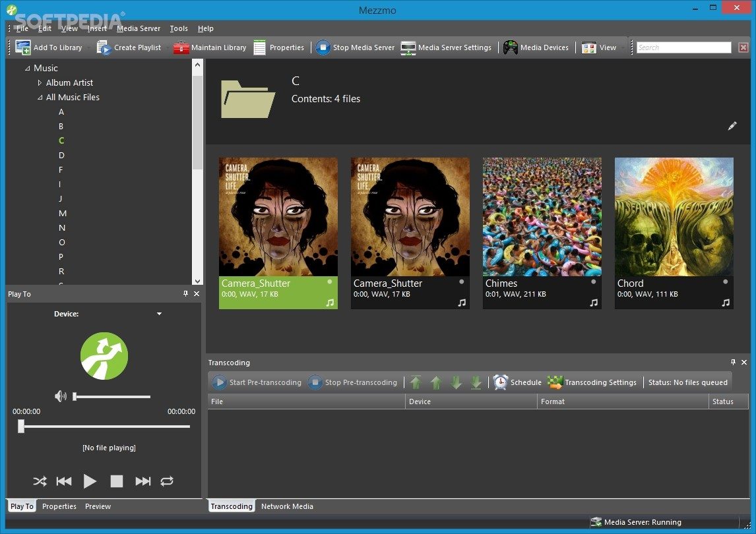The width and height of the screenshot is (756, 534).
Task: Click tree scrollbar down arrow
Action: [197, 280]
